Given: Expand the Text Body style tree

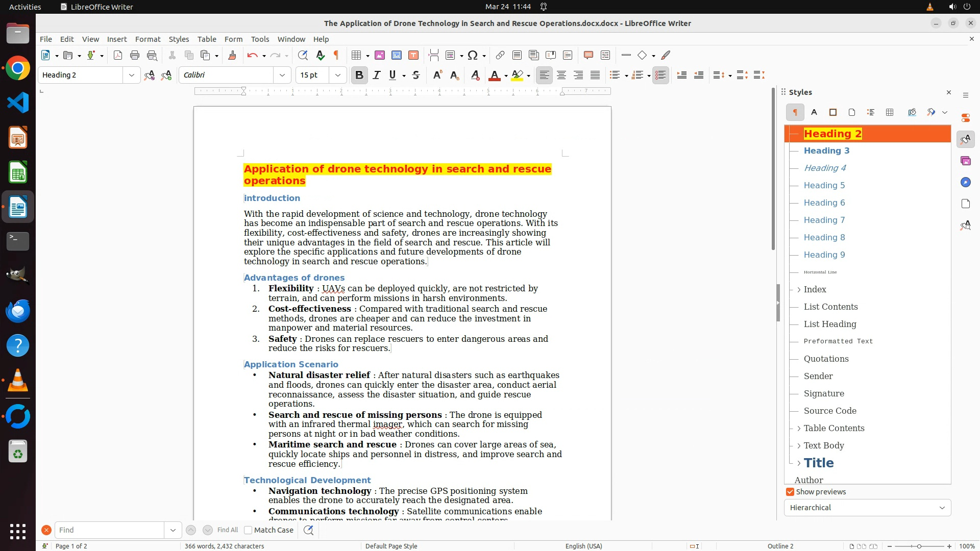Looking at the screenshot, I should 799,445.
